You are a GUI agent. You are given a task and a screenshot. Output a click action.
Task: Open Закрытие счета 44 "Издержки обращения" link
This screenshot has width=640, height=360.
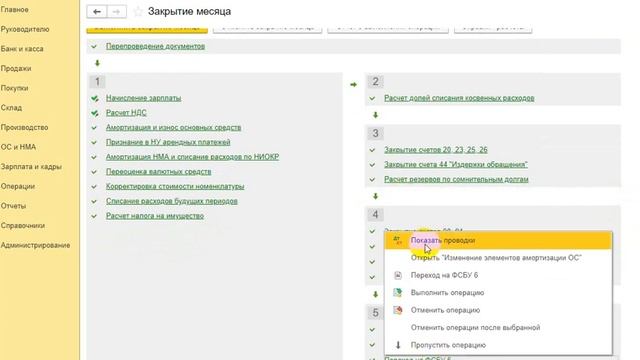[456, 165]
